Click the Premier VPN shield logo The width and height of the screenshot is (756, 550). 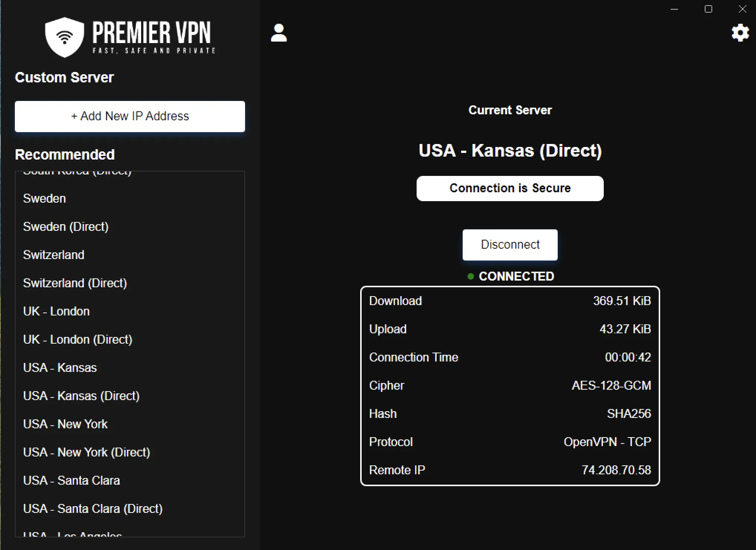click(65, 37)
